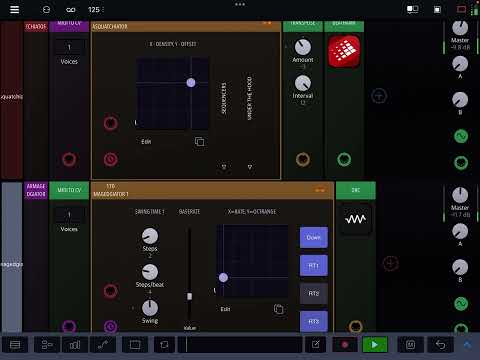Select the top MIDI to CV Voices value
480x360 pixels.
(x=69, y=47)
